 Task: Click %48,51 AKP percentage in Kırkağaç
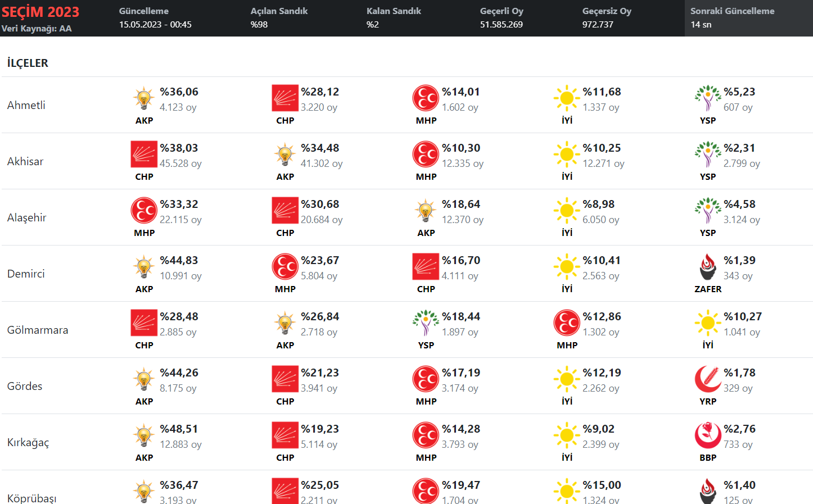pyautogui.click(x=179, y=429)
